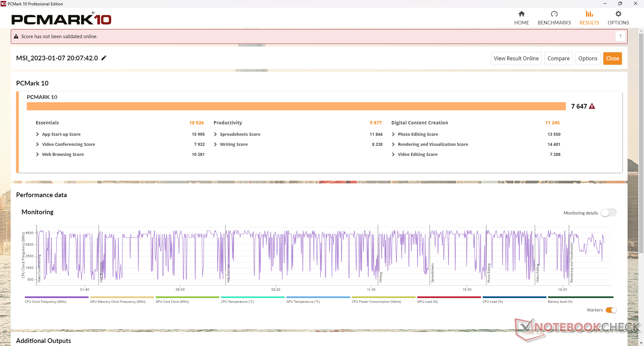Click the Compare button
Screen dimensions: 644x346
coord(558,58)
